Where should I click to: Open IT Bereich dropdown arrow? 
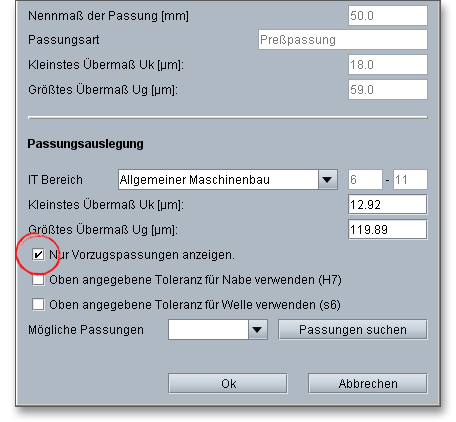327,180
